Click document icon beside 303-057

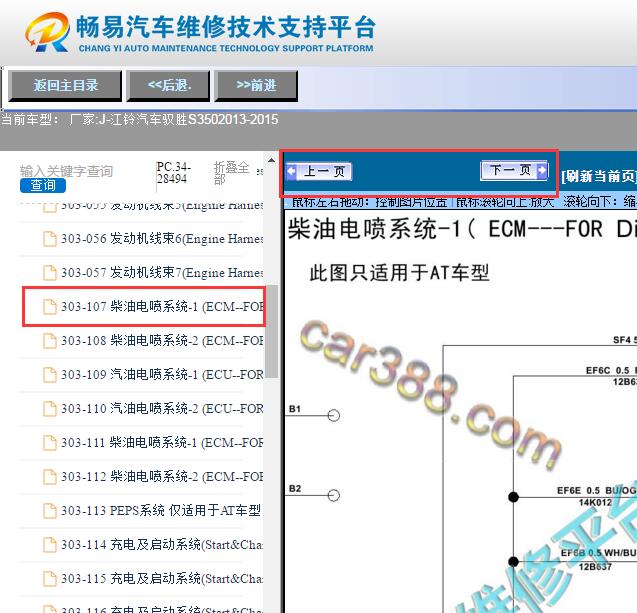point(50,273)
